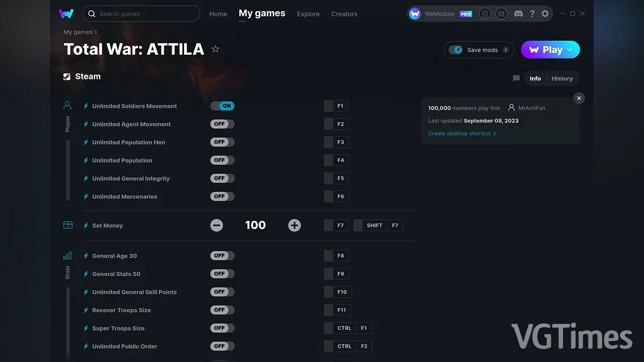This screenshot has height=362, width=644.
Task: Open the Explore page from the menu
Action: (308, 14)
